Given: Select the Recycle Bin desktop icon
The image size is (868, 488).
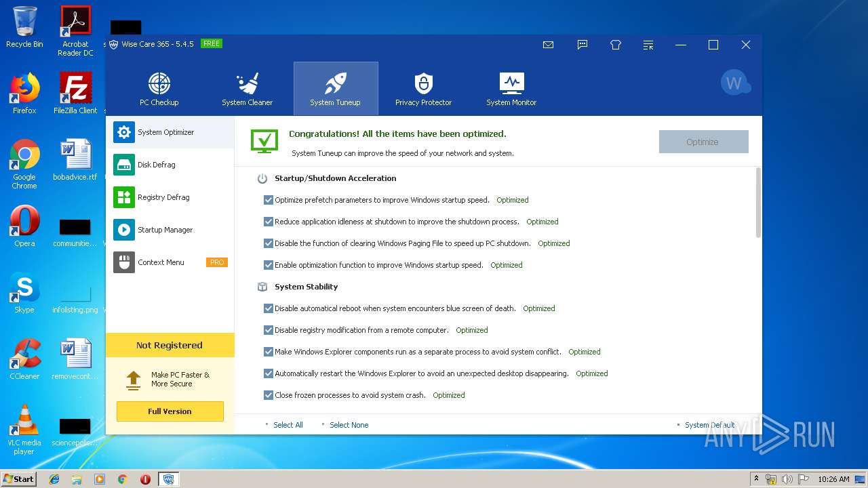Looking at the screenshot, I should point(24,28).
